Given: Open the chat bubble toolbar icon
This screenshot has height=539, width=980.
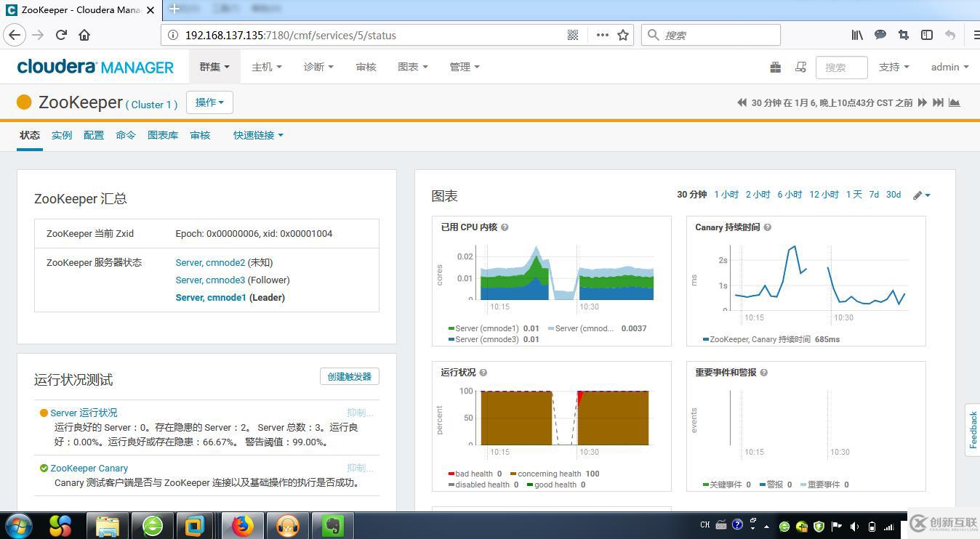Looking at the screenshot, I should coord(880,35).
